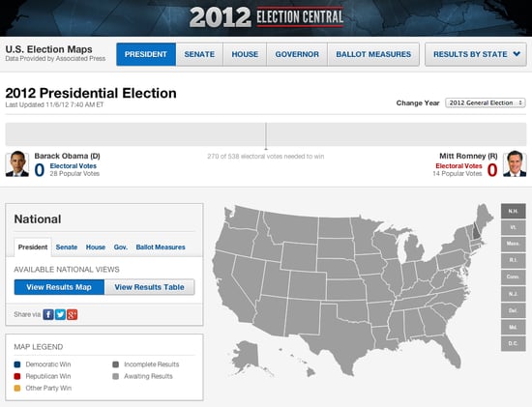The image size is (532, 407).
Task: Open the Change Year election selector
Action: (x=486, y=102)
